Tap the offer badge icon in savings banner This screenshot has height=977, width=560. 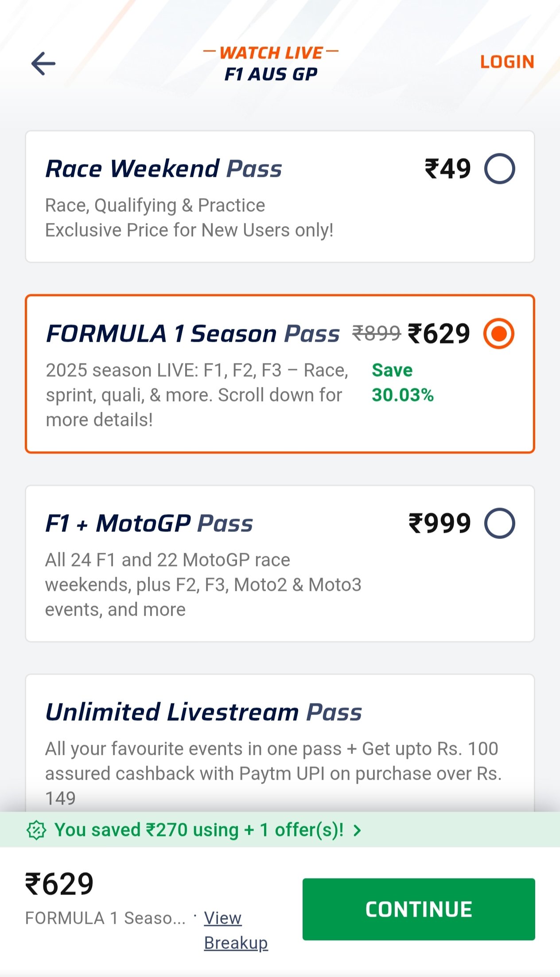[x=36, y=830]
